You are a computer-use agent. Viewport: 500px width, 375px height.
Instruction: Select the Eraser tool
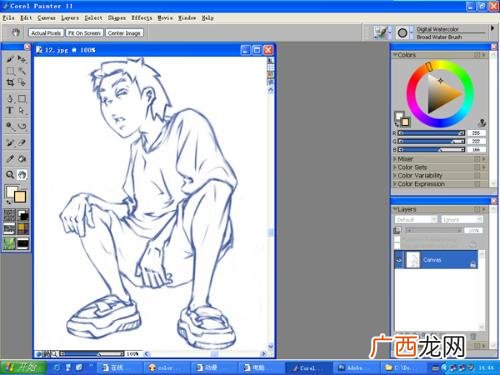(22, 143)
